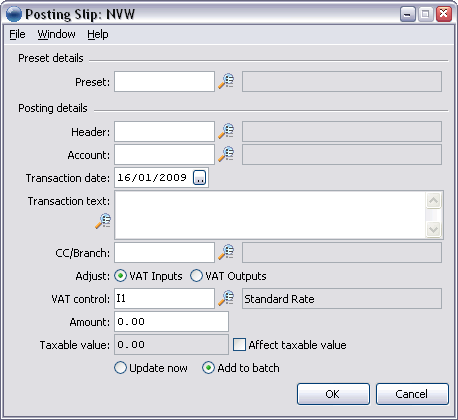
Task: Open the CC/Branch lookup search icon
Action: 226,252
